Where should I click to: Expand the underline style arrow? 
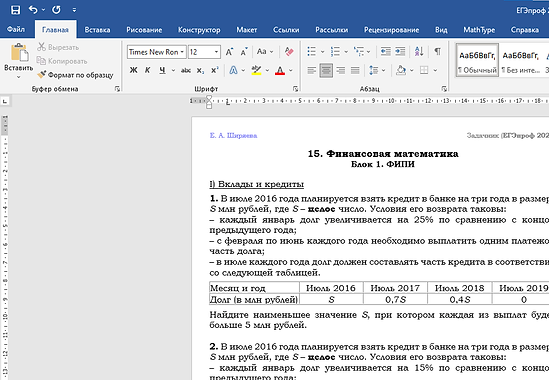173,70
